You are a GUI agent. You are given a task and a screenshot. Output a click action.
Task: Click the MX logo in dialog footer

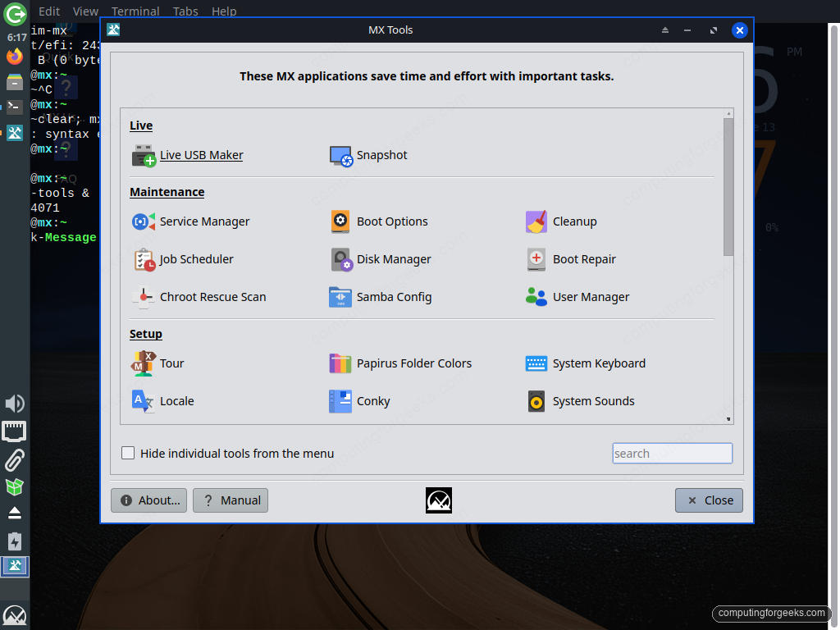(439, 500)
